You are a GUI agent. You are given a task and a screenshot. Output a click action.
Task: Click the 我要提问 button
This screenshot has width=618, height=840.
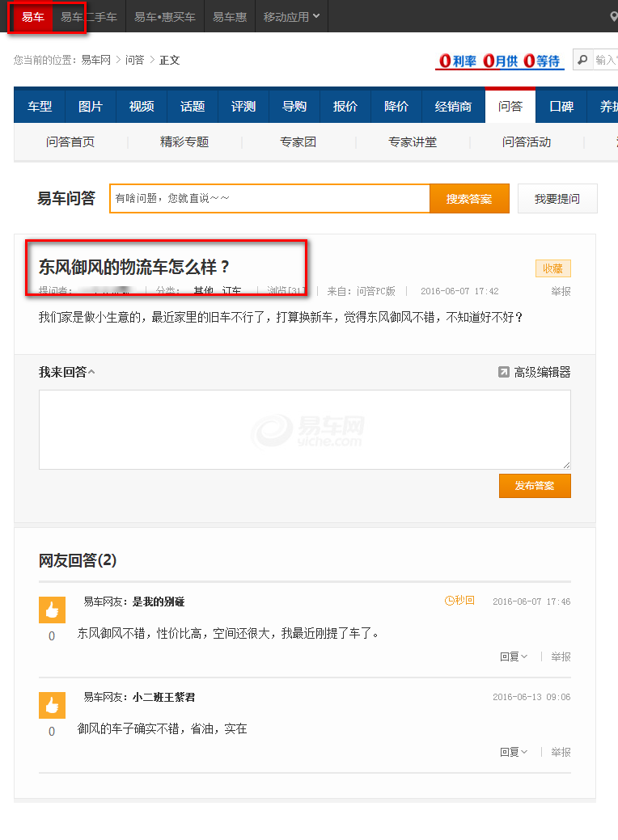(557, 199)
